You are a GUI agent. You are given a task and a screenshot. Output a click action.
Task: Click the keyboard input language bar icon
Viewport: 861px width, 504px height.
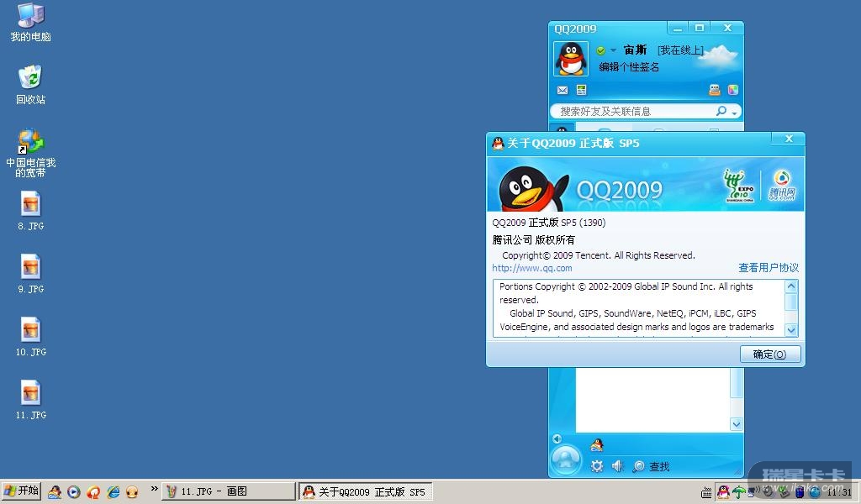point(706,493)
